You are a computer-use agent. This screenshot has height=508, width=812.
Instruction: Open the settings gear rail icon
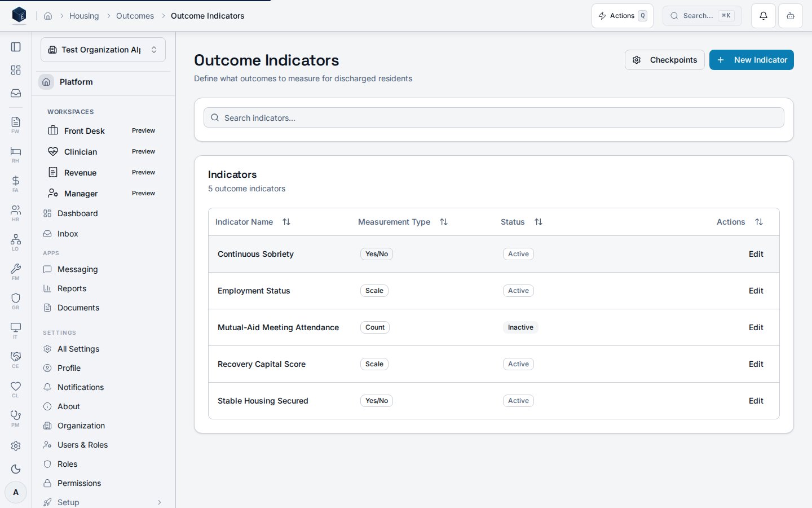(16, 446)
